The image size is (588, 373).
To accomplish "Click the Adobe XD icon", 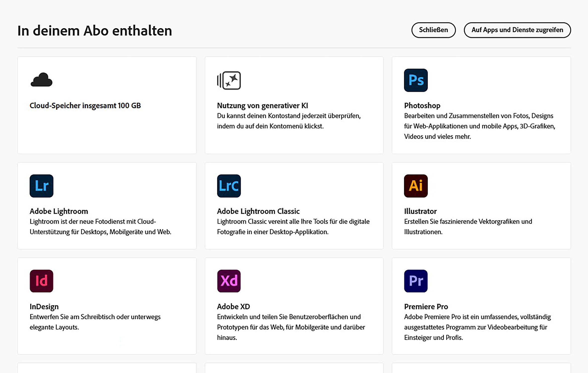I will [229, 281].
